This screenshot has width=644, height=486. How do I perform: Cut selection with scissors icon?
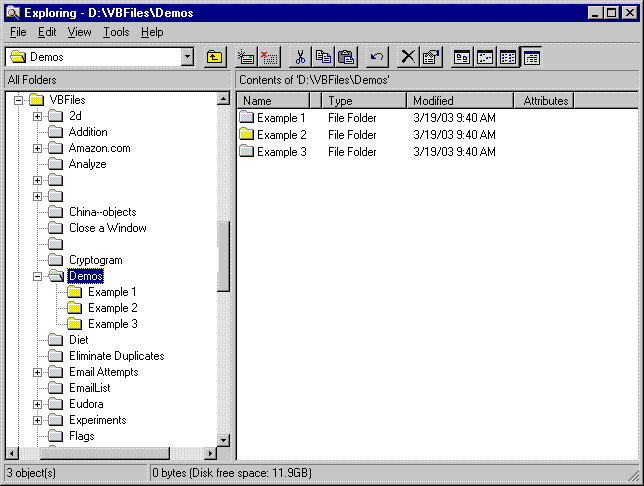click(x=300, y=57)
